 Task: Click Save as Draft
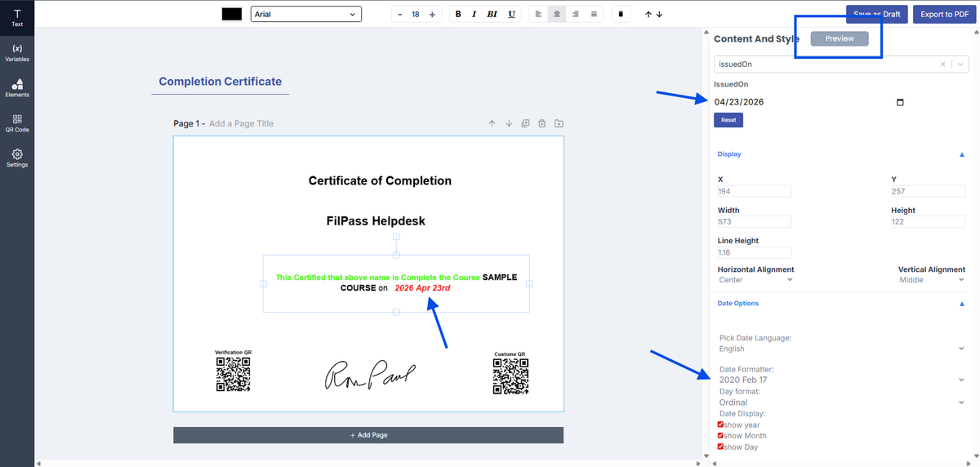click(876, 14)
